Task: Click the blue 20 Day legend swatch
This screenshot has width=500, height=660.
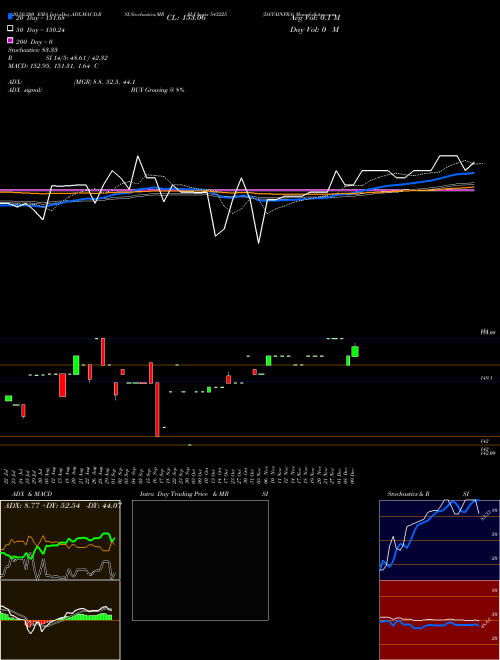Action: click(10, 17)
